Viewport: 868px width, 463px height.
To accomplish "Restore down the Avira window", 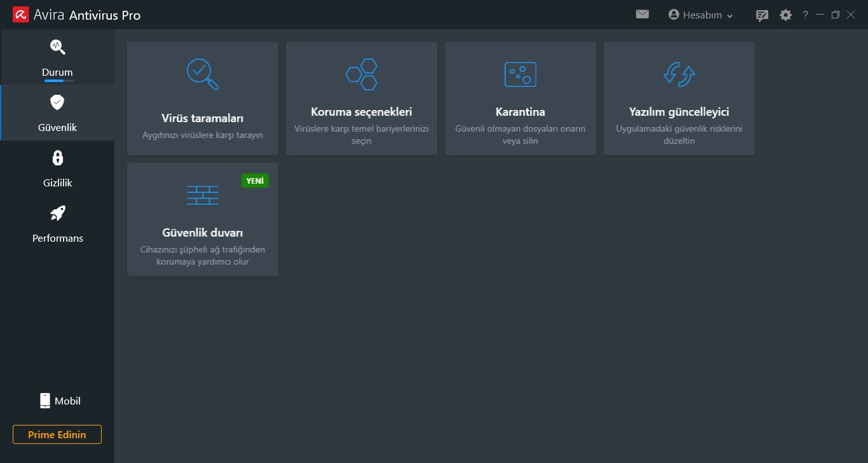I will click(836, 15).
